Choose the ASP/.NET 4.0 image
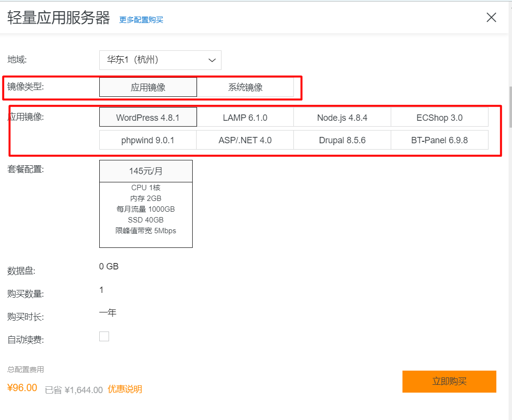This screenshot has width=512, height=420. 245,140
